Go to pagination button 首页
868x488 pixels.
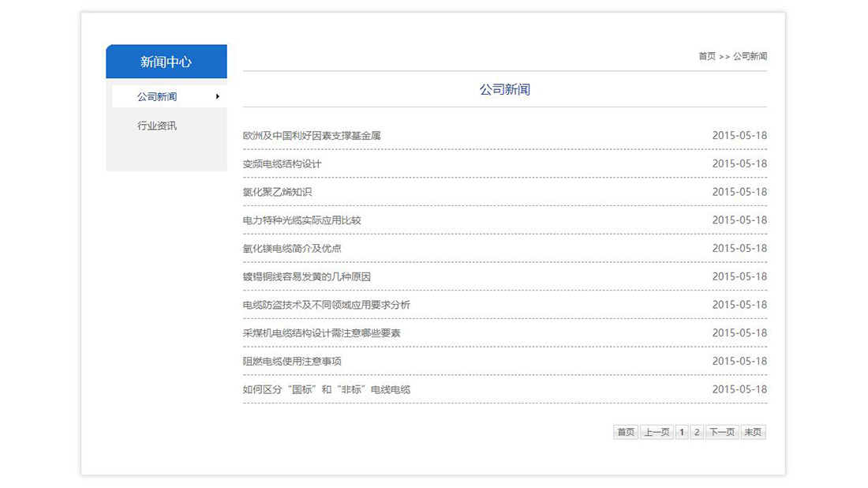tap(626, 432)
